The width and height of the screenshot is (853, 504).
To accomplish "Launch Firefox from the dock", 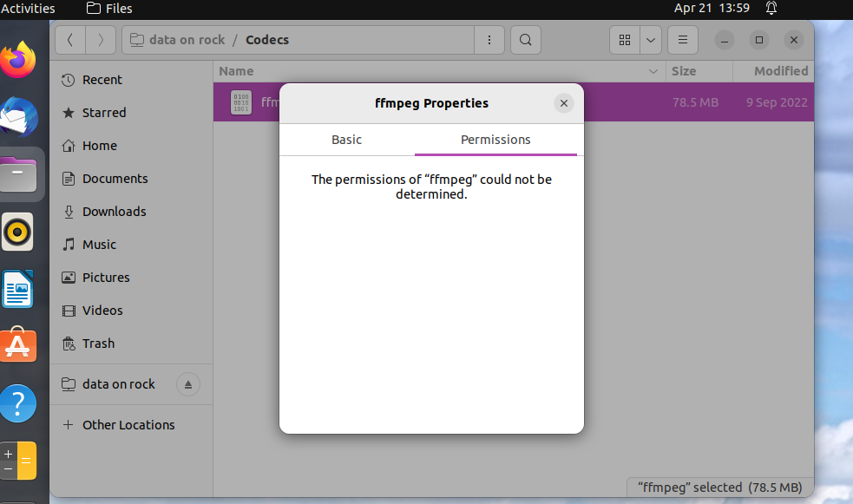I will coord(18,61).
